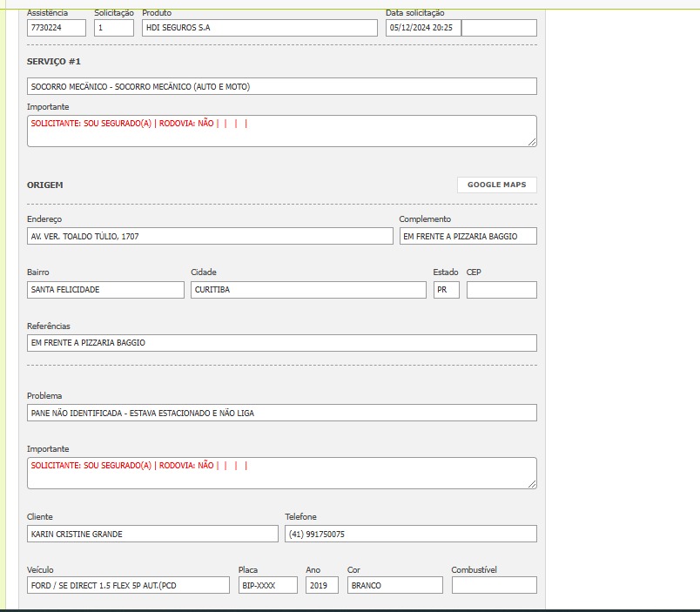700x612 pixels.
Task: Click the Ano field 2019
Action: pyautogui.click(x=322, y=585)
